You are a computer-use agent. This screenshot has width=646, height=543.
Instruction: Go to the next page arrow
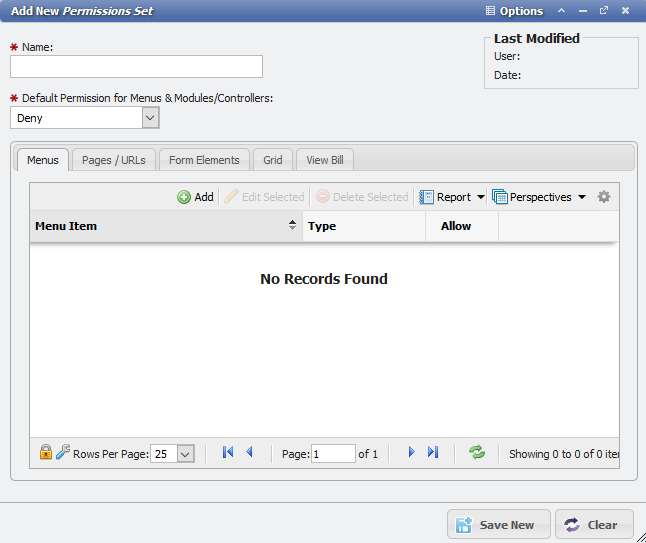[411, 453]
